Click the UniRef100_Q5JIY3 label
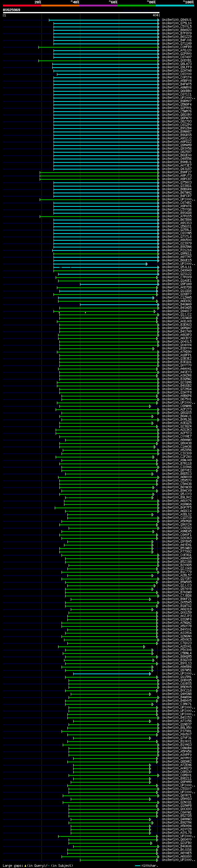197x868 pixels. pyautogui.click(x=176, y=494)
